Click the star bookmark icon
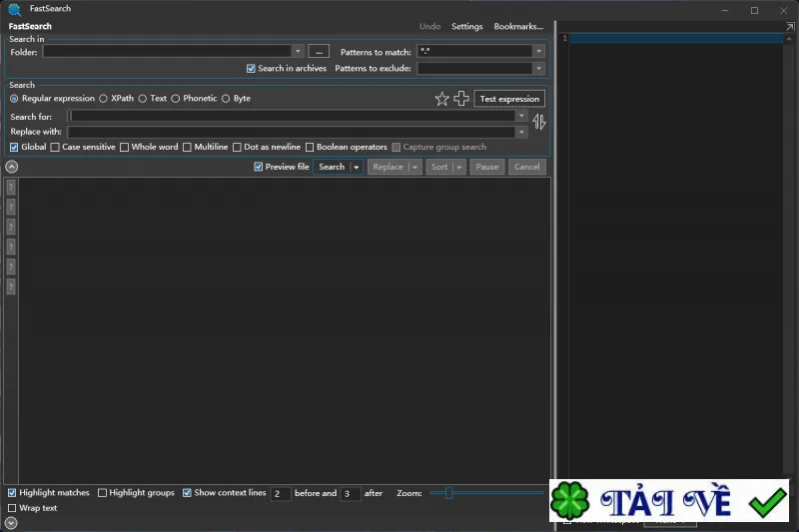 [x=441, y=99]
